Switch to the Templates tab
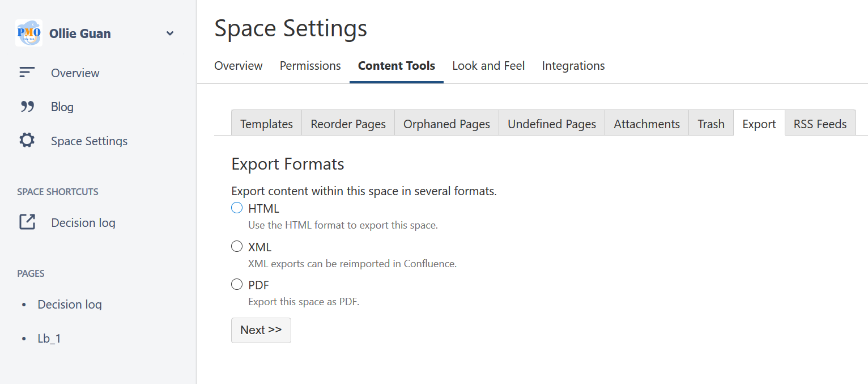Viewport: 868px width, 384px height. point(266,123)
